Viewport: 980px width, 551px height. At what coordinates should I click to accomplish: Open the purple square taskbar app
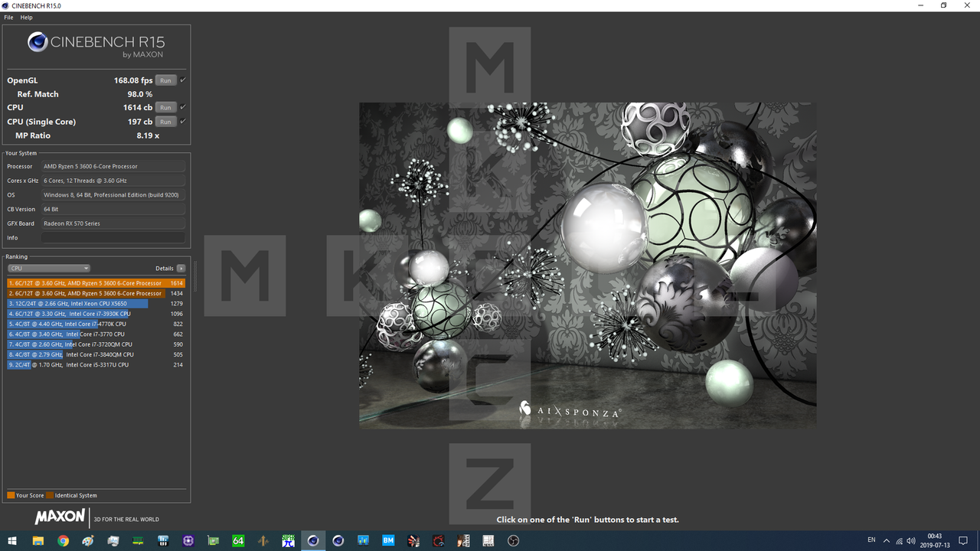click(x=188, y=540)
